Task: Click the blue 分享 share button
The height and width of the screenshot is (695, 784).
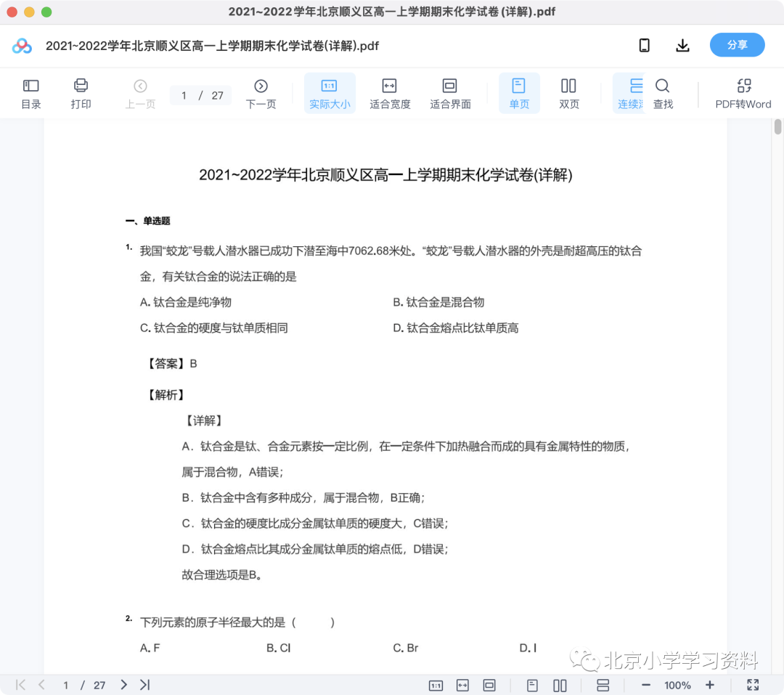Action: click(737, 45)
